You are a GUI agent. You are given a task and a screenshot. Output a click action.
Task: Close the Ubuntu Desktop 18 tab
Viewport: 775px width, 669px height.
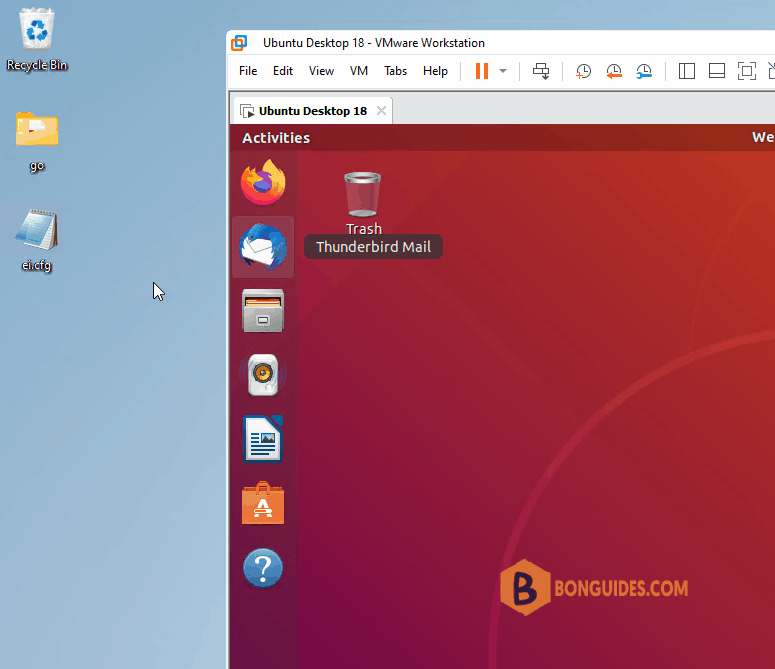(x=381, y=111)
